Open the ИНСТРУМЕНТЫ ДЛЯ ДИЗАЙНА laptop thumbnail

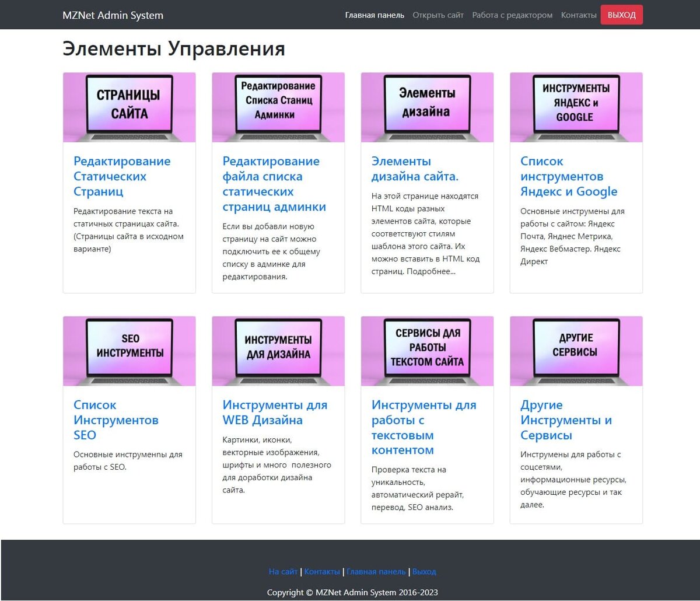[x=278, y=350]
